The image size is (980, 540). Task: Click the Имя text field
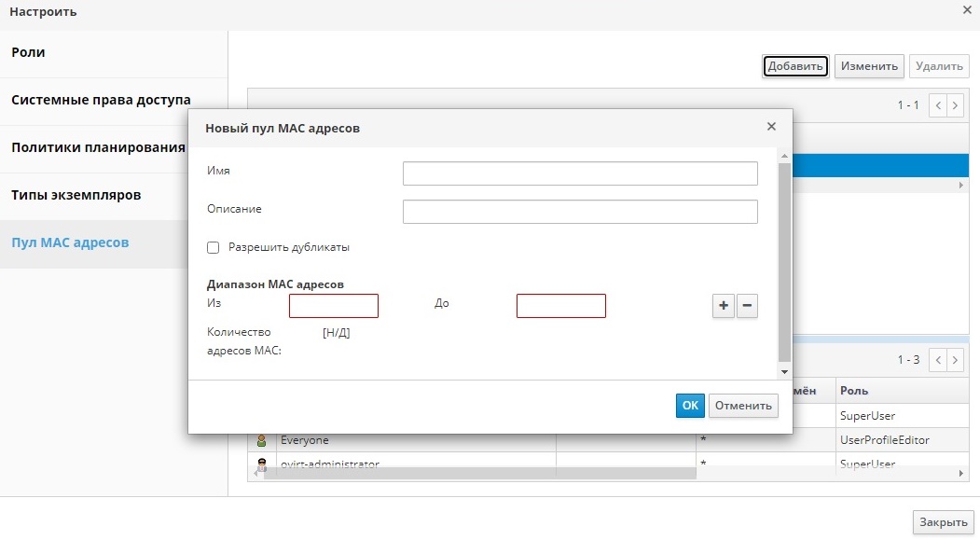click(x=580, y=174)
